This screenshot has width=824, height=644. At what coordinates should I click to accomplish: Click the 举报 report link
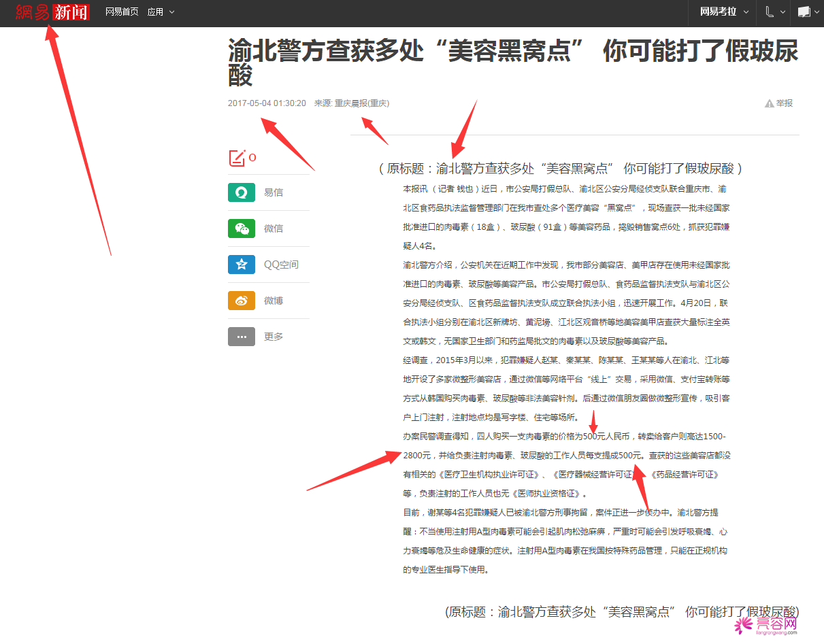click(x=785, y=103)
